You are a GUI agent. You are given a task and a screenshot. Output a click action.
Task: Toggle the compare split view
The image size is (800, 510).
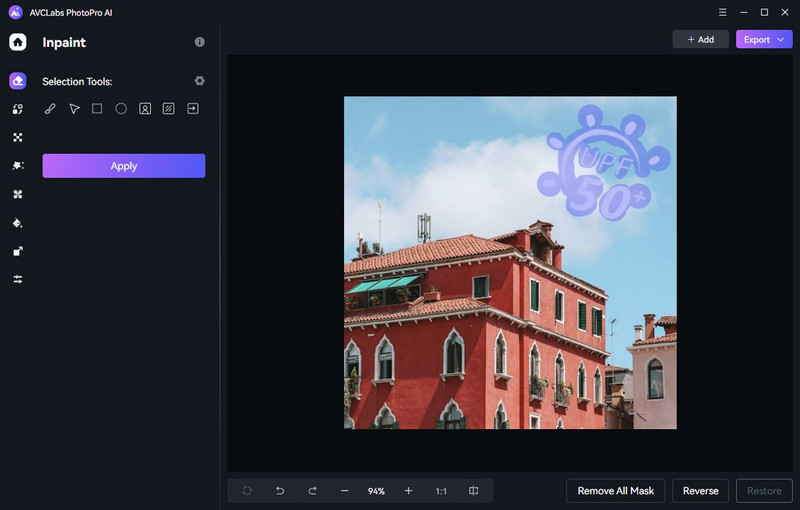(473, 491)
